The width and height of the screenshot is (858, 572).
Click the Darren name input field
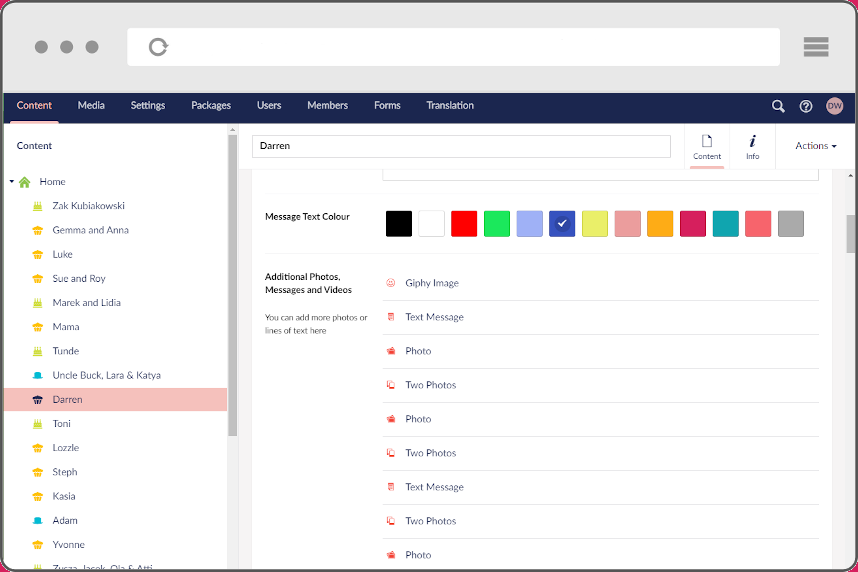[461, 146]
